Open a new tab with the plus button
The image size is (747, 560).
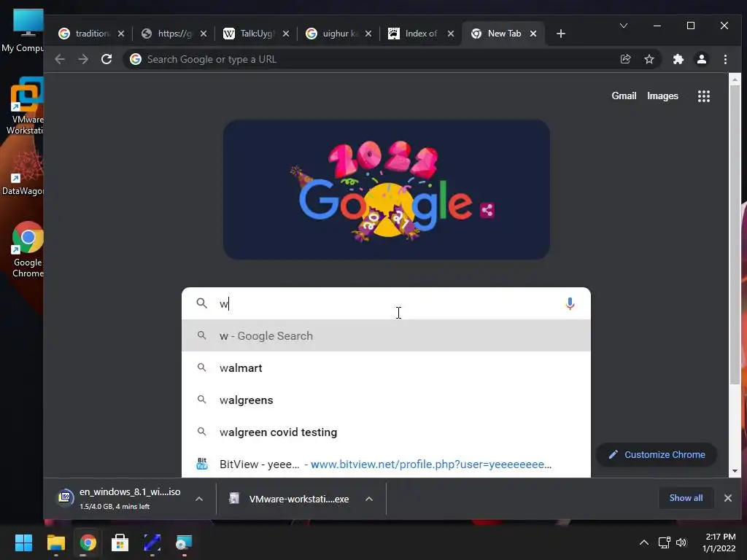click(561, 34)
